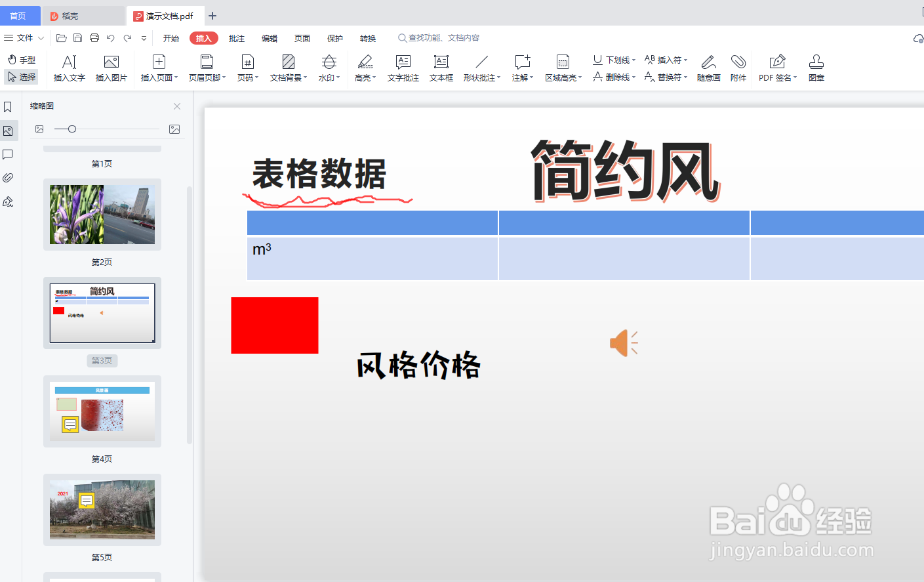This screenshot has height=582, width=924.
Task: Select page 2 thumbnail with flowers
Action: pos(102,215)
